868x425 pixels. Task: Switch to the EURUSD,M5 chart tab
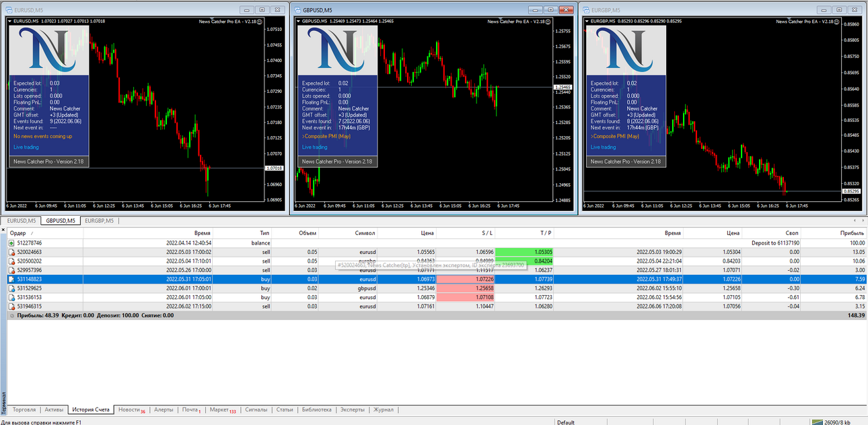click(21, 220)
